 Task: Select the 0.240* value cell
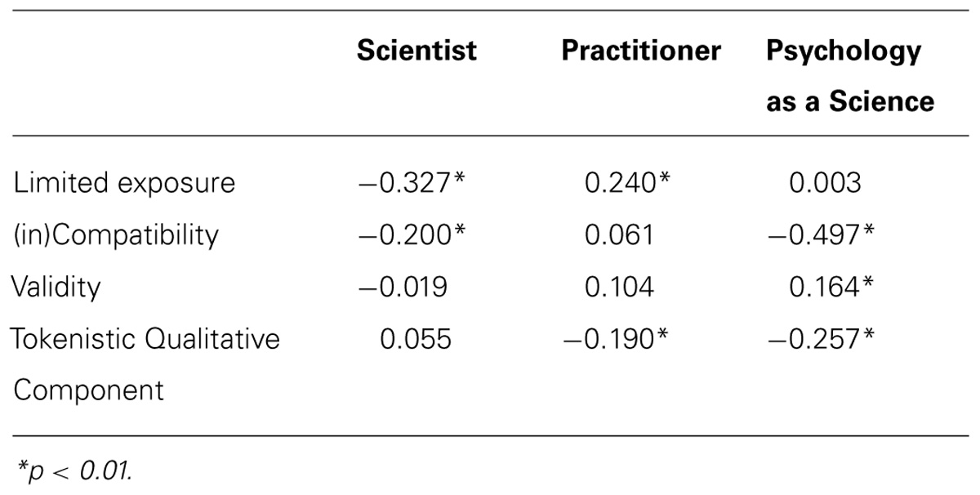[627, 183]
